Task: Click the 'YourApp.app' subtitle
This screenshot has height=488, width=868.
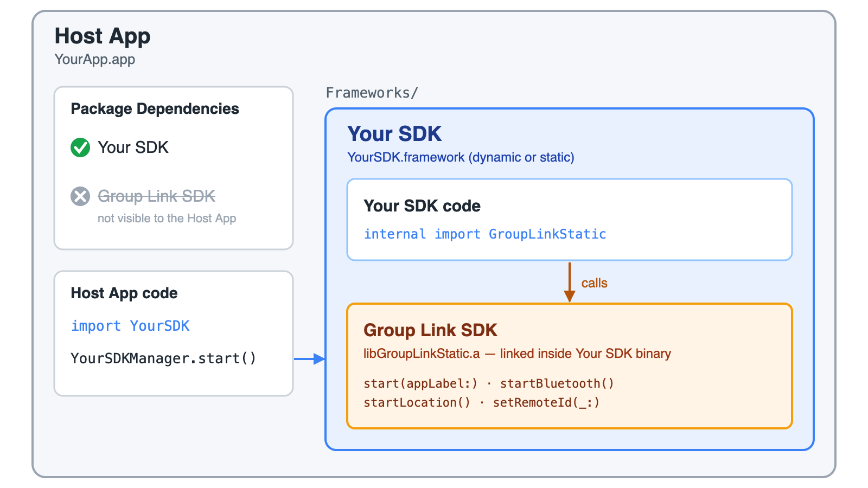Action: click(95, 59)
